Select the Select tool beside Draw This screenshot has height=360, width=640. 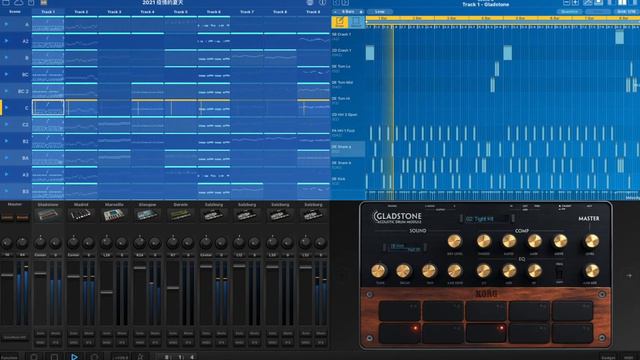(x=356, y=22)
